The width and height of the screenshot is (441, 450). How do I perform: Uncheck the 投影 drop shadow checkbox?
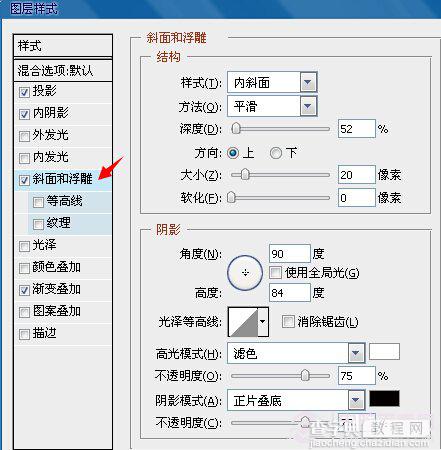24,92
